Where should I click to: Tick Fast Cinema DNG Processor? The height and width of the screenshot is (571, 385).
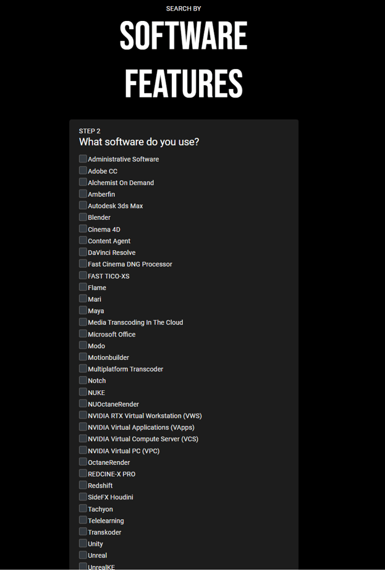tap(83, 264)
